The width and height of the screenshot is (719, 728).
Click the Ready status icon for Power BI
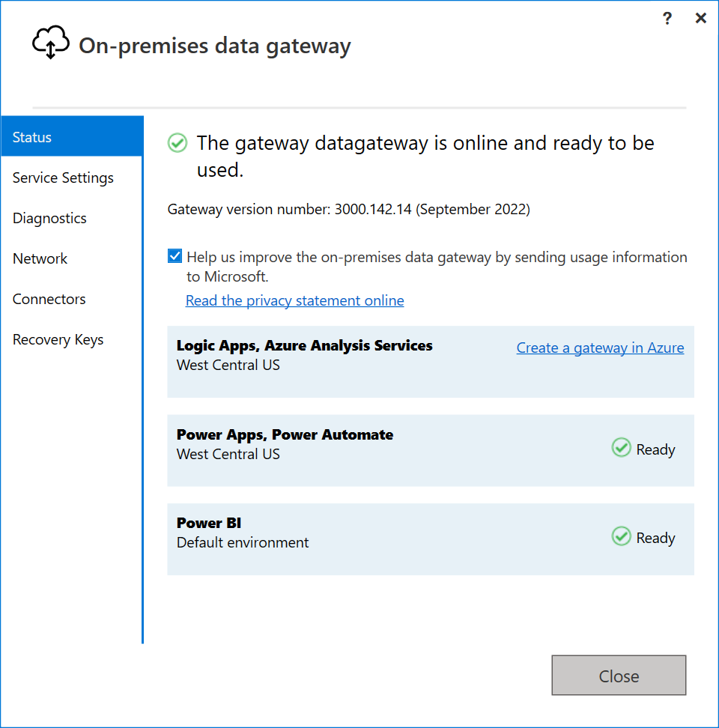[x=621, y=536]
